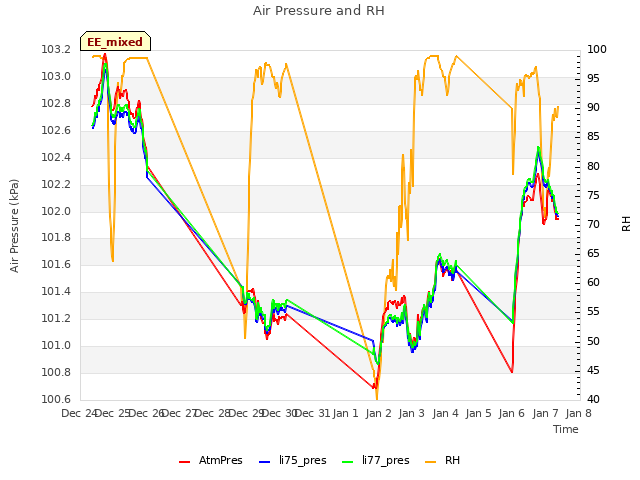640x480 pixels.
Task: Click the chart title Air Pressure and RH
Action: (x=318, y=11)
